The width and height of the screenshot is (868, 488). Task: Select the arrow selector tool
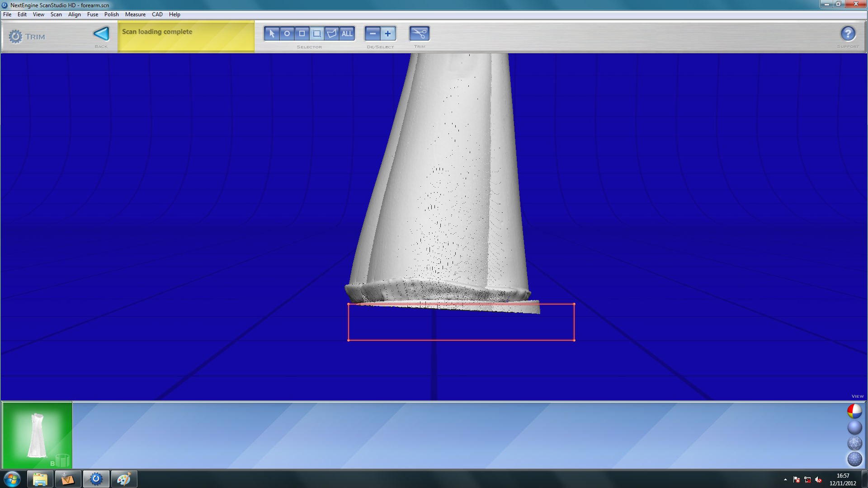point(272,33)
